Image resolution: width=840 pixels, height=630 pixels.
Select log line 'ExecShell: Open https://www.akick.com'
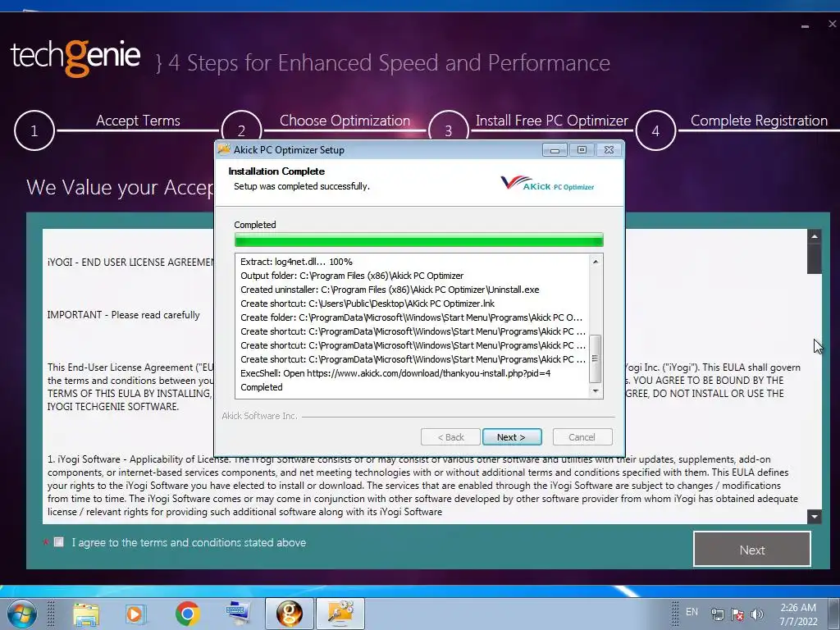pos(395,373)
